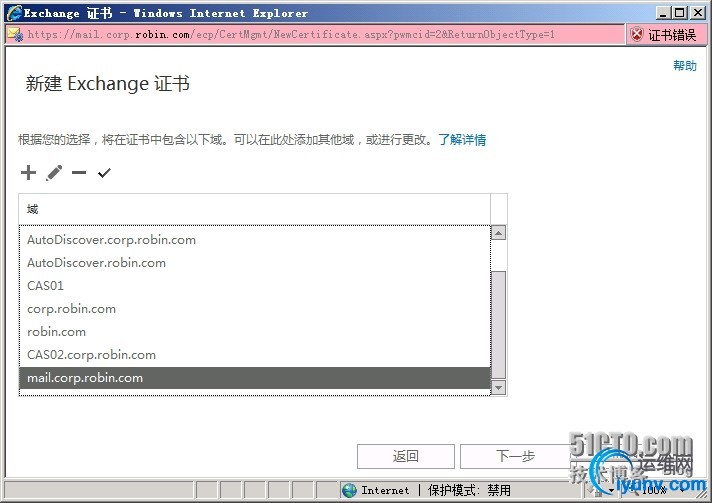
Task: Select the CAS01 domain row
Action: tap(255, 286)
